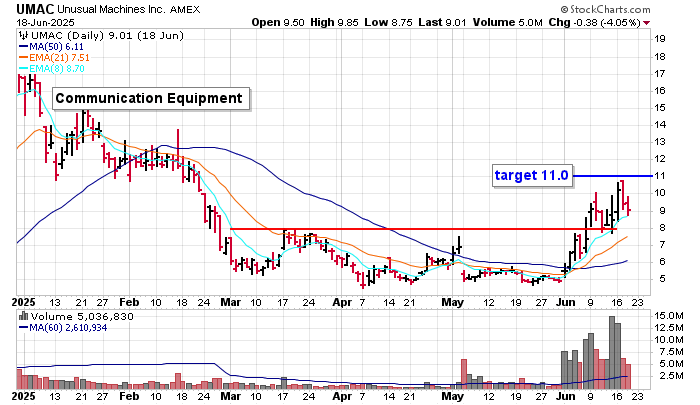Click the tallest volume bar in June
The image size is (700, 405).
tap(614, 352)
